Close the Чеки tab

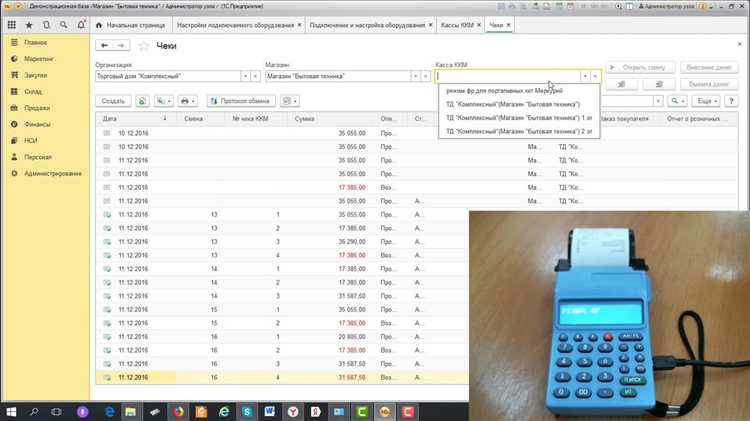point(508,25)
